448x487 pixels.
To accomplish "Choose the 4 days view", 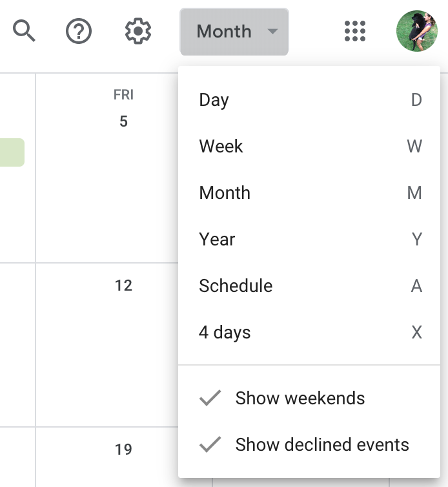I will [225, 333].
